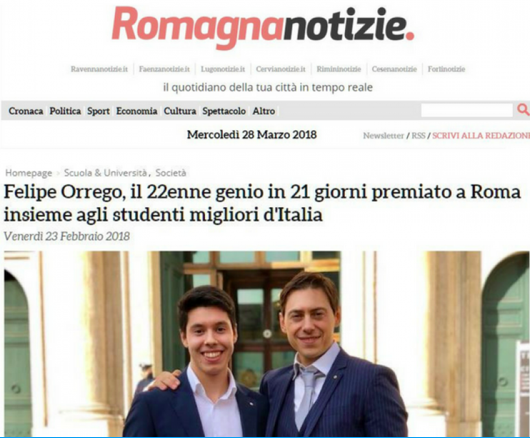Screen dimensions: 530x438
Task: Click Scrivi alla redazione link
Action: pos(481,136)
